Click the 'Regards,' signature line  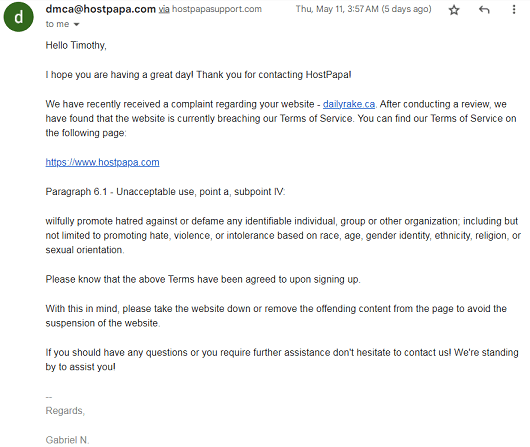click(x=65, y=411)
